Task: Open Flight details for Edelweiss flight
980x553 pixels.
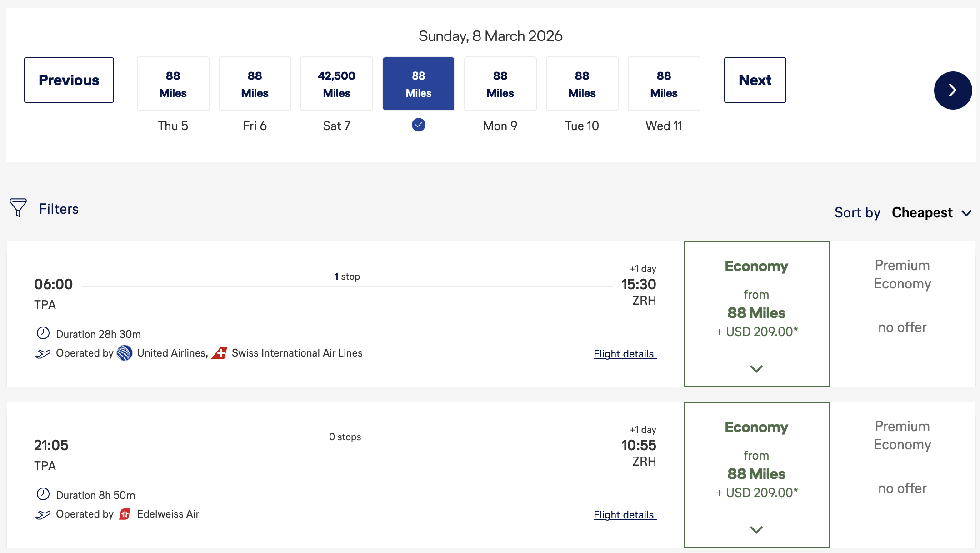Action: coord(625,515)
